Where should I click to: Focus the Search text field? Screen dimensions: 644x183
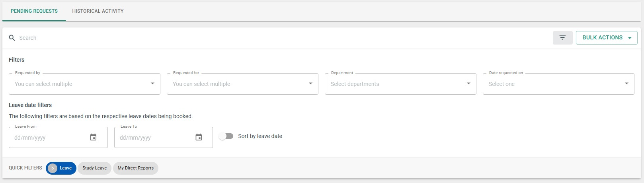pos(279,38)
